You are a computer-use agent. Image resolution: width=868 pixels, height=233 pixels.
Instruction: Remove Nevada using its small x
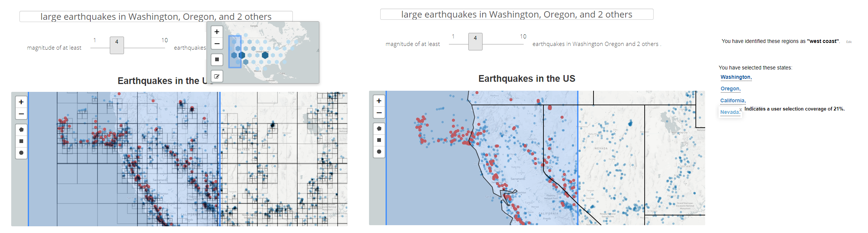pos(741,109)
